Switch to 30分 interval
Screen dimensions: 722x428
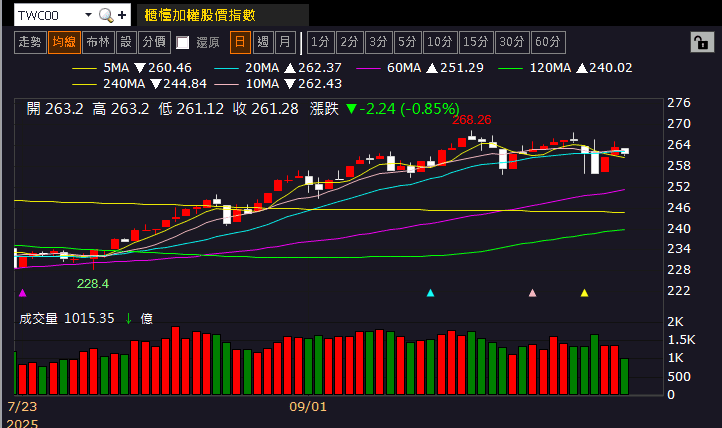coord(512,42)
